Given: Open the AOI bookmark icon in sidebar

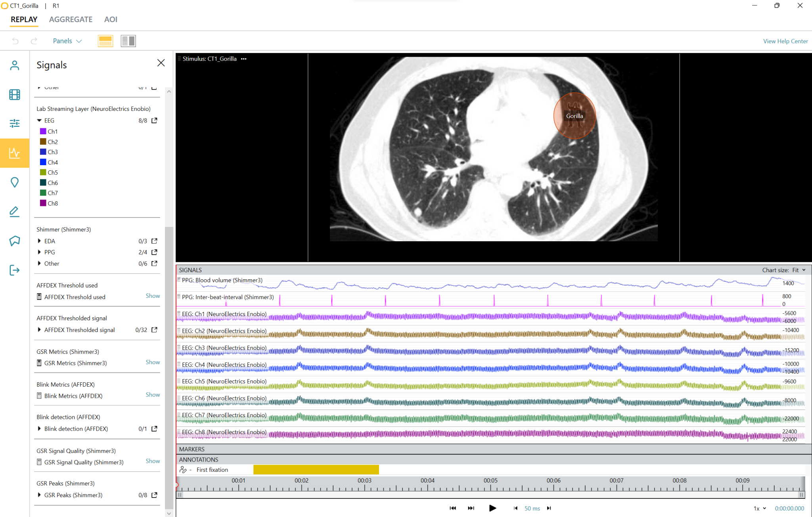Looking at the screenshot, I should pos(15,240).
